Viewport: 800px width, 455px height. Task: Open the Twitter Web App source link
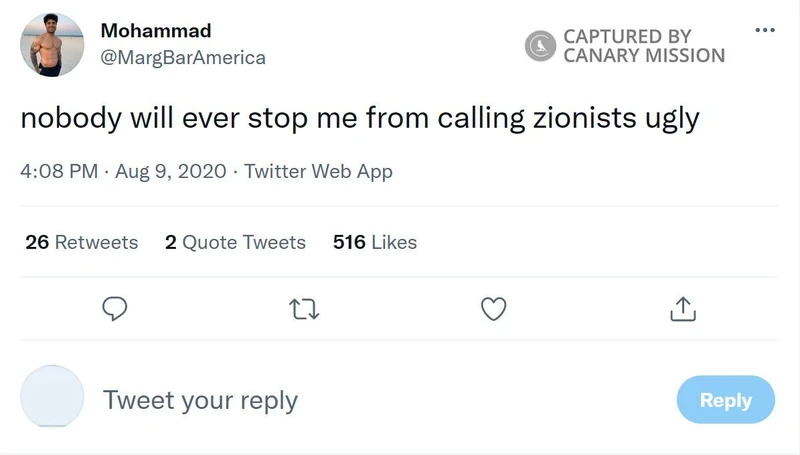tap(318, 171)
